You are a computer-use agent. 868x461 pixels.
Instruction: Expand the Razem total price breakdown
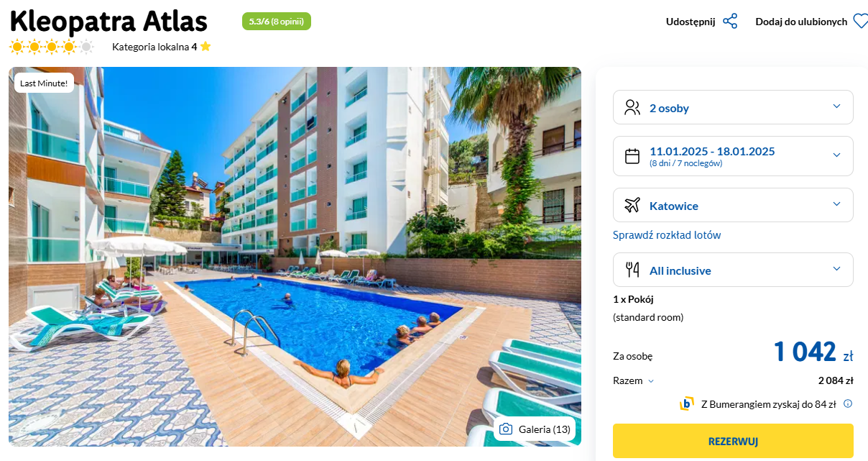coord(634,381)
